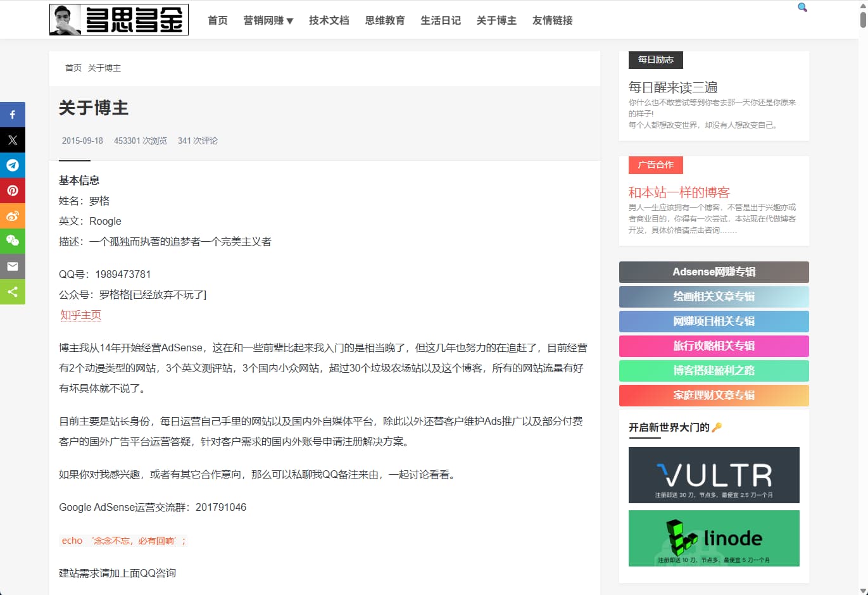The height and width of the screenshot is (595, 868).
Task: Open site search with the magnifier icon
Action: [x=802, y=7]
